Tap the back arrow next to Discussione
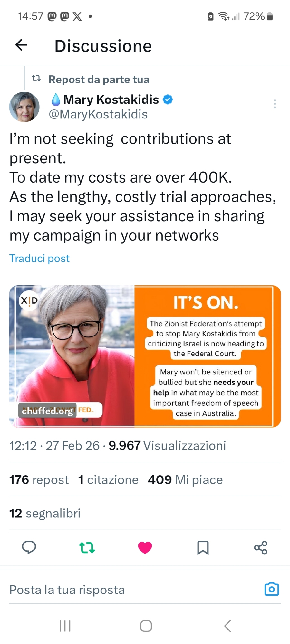 [x=21, y=45]
